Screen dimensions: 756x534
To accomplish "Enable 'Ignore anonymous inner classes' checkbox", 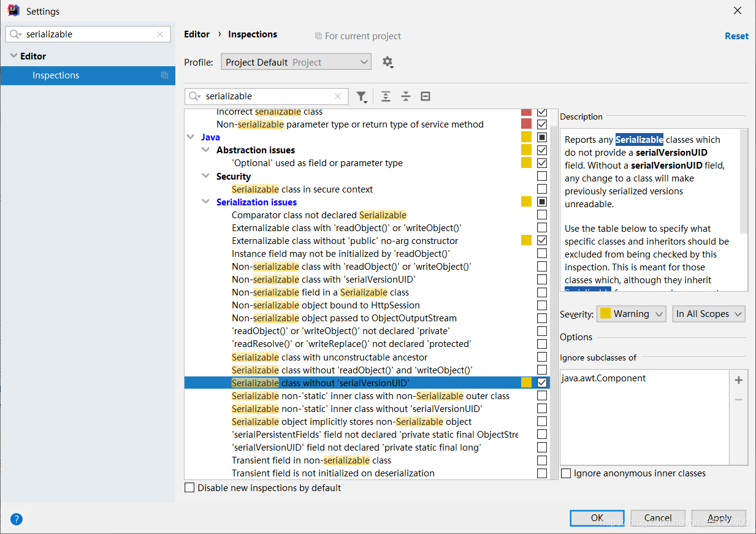I will [x=566, y=473].
